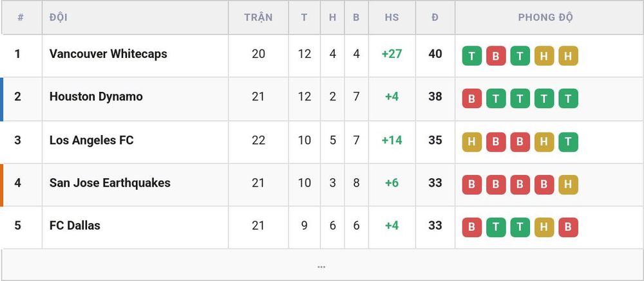Click Los Angeles FC's green T form badge

[x=568, y=142]
